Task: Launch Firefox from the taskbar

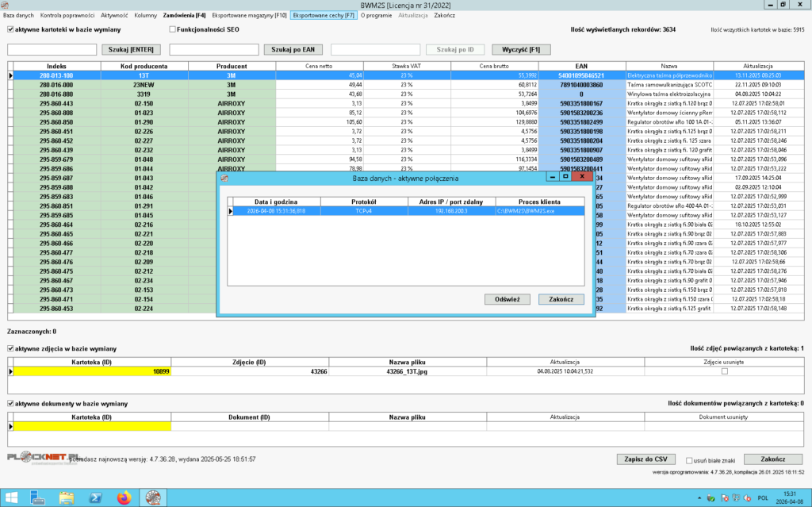Action: coord(122,497)
